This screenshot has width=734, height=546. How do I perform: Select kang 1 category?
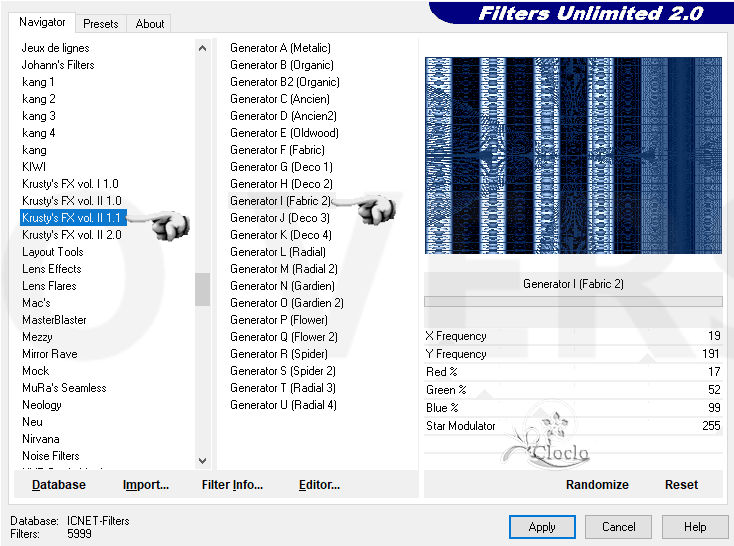[x=38, y=82]
